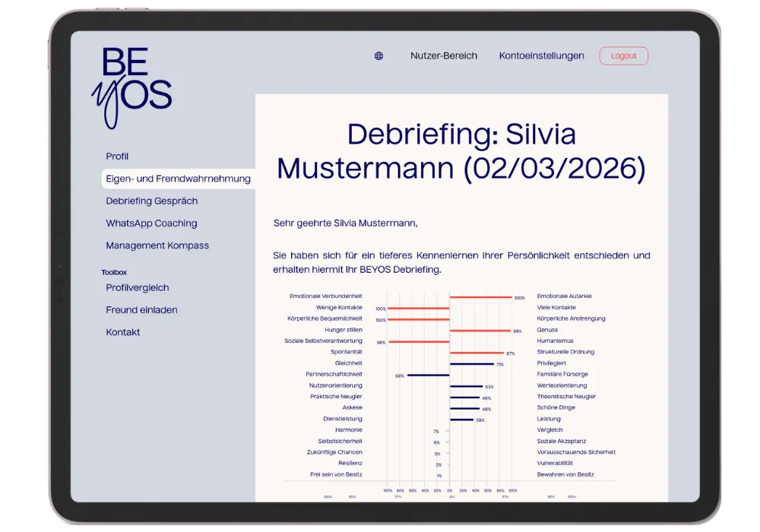760x532 pixels.
Task: Open the globe language selector icon
Action: [x=379, y=55]
